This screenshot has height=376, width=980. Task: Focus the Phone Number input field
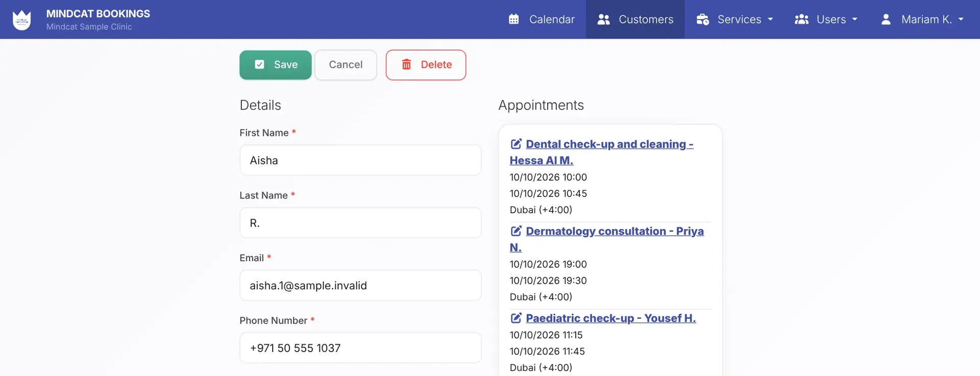coord(360,348)
